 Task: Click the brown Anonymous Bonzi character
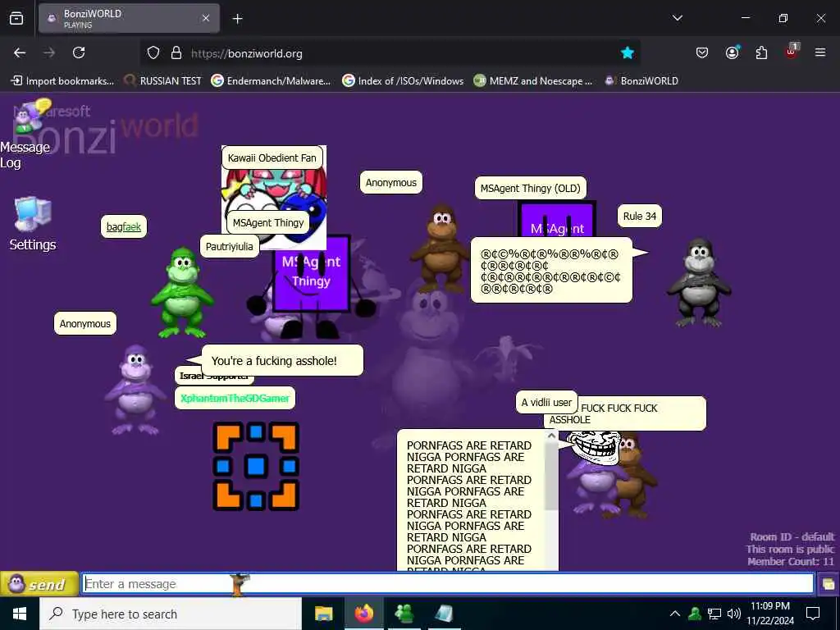click(440, 248)
